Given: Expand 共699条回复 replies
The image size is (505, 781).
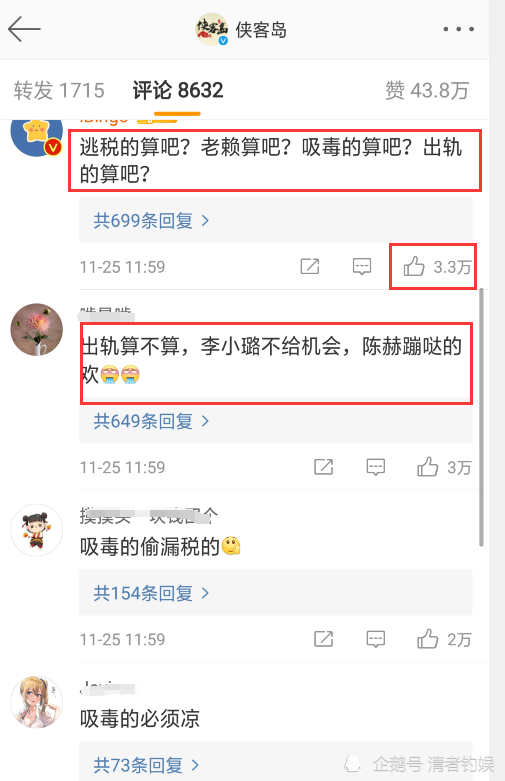Looking at the screenshot, I should pos(151,220).
